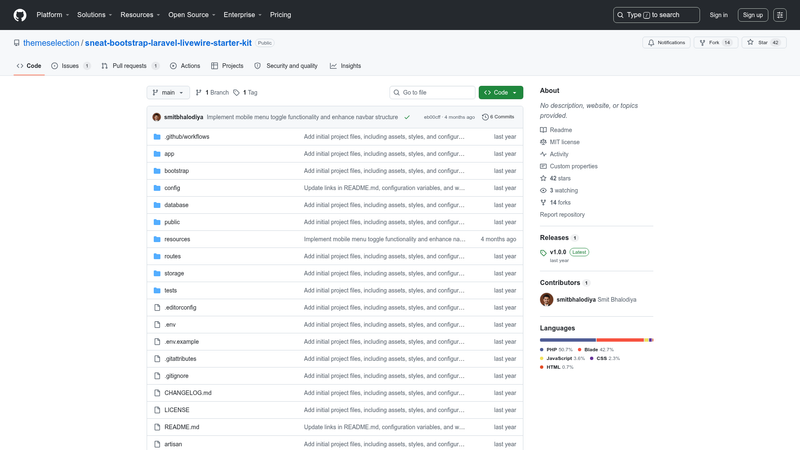Open the routes folder icon
The width and height of the screenshot is (800, 450).
[x=157, y=256]
